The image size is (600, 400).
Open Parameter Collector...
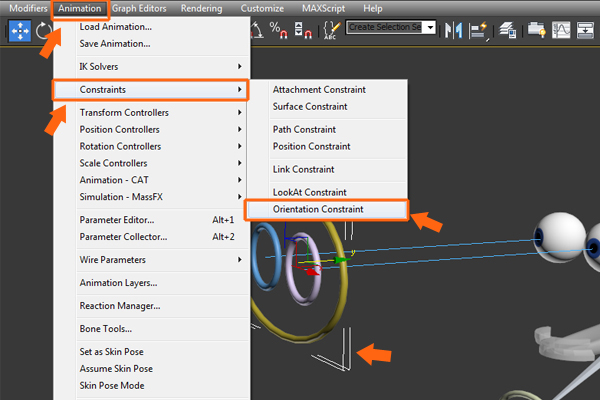tap(152, 237)
